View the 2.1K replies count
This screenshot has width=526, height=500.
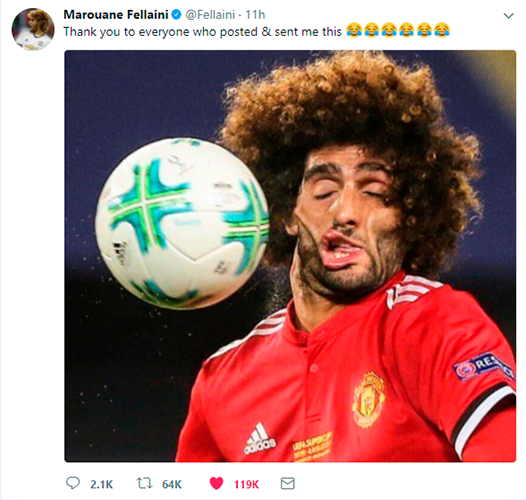[x=101, y=484]
